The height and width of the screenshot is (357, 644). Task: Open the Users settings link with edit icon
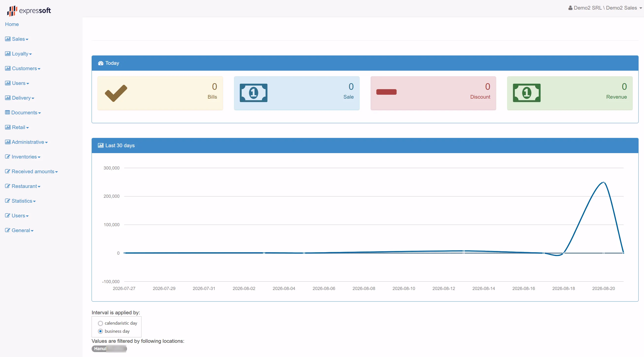click(x=17, y=216)
